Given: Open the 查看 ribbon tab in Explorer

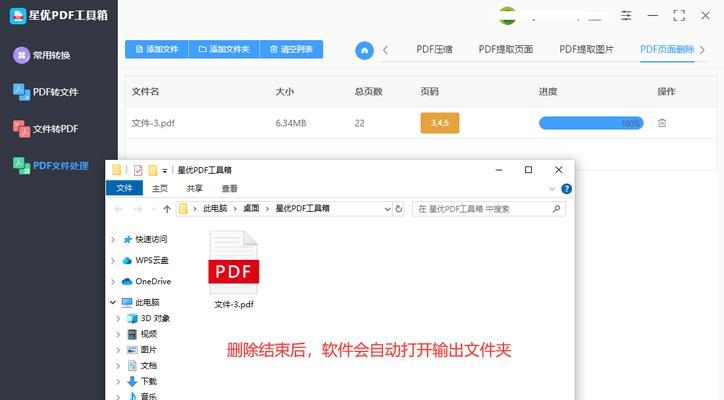Looking at the screenshot, I should pyautogui.click(x=229, y=188).
